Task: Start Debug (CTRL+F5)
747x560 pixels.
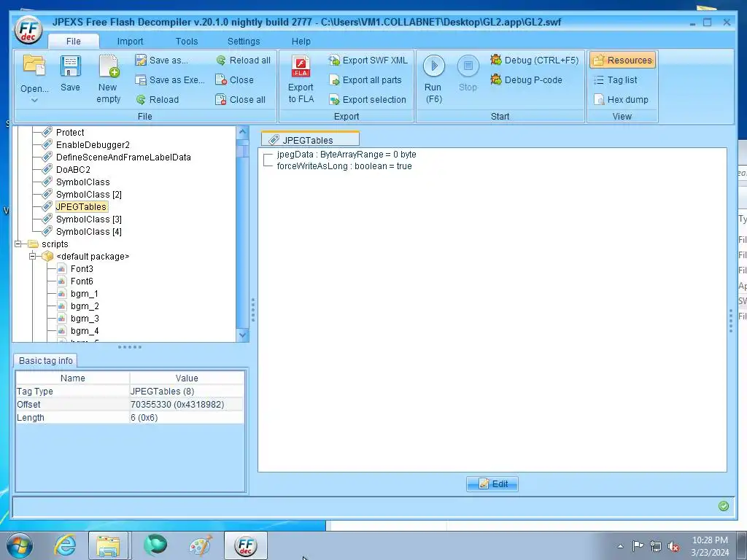Action: pyautogui.click(x=534, y=61)
